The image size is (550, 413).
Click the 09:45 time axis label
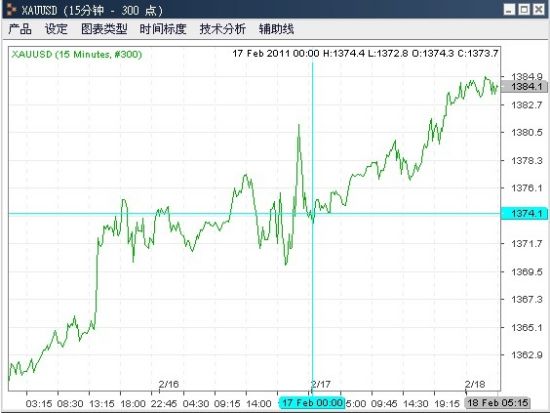tap(384, 404)
